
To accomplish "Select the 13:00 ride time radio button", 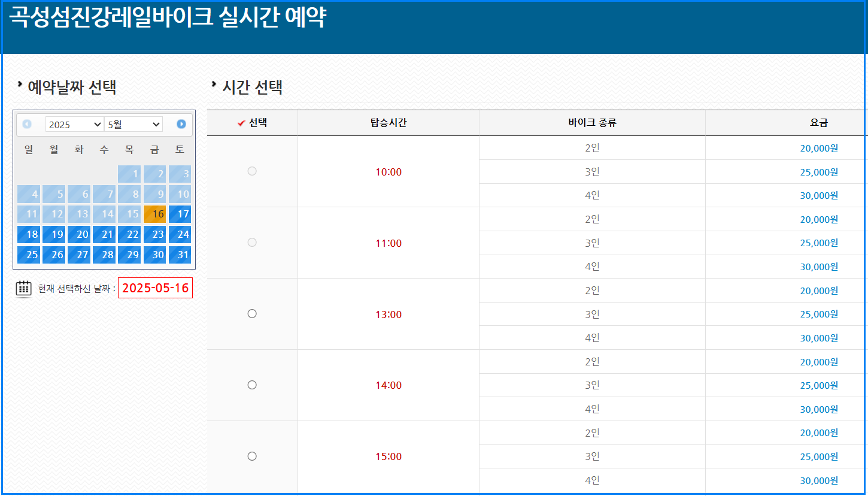I will coord(252,313).
